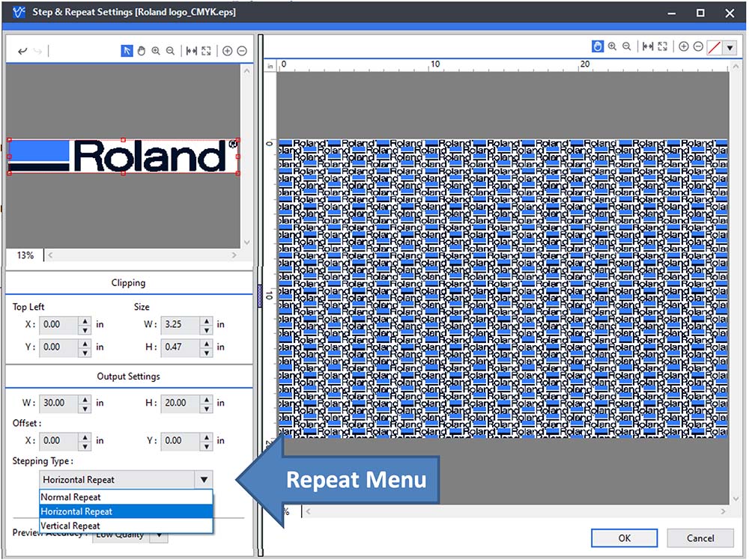
Task: Choose zoom-out magnifier in clipping toolbar
Action: click(170, 51)
